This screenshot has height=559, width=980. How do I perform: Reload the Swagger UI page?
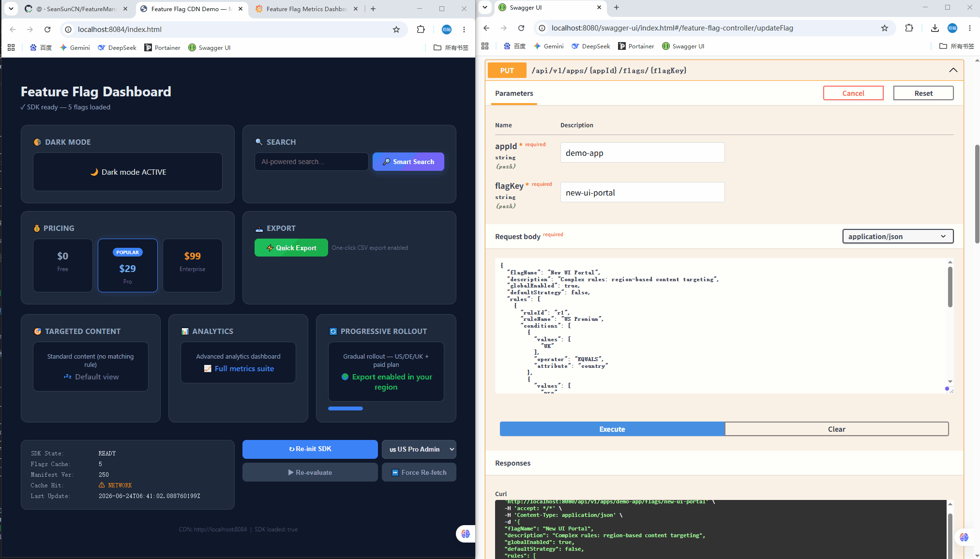coord(521,28)
